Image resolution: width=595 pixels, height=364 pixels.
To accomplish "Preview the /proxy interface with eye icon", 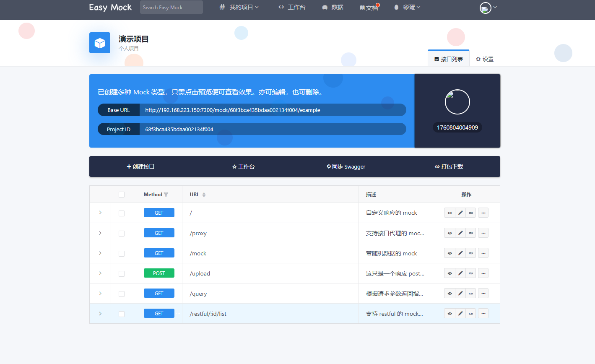I will tap(449, 233).
